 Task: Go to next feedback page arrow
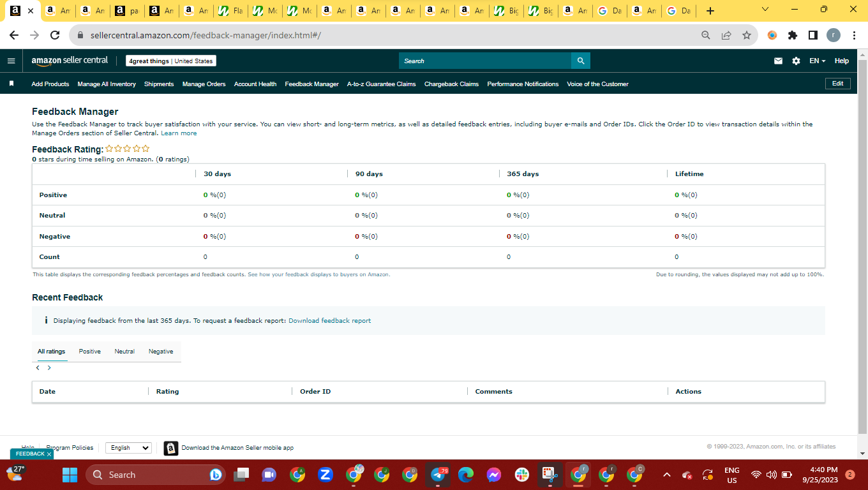[x=49, y=367]
